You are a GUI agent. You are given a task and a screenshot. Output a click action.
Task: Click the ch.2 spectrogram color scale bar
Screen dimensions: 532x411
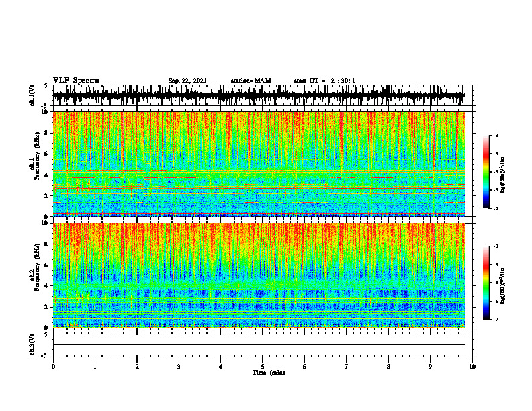(x=486, y=283)
